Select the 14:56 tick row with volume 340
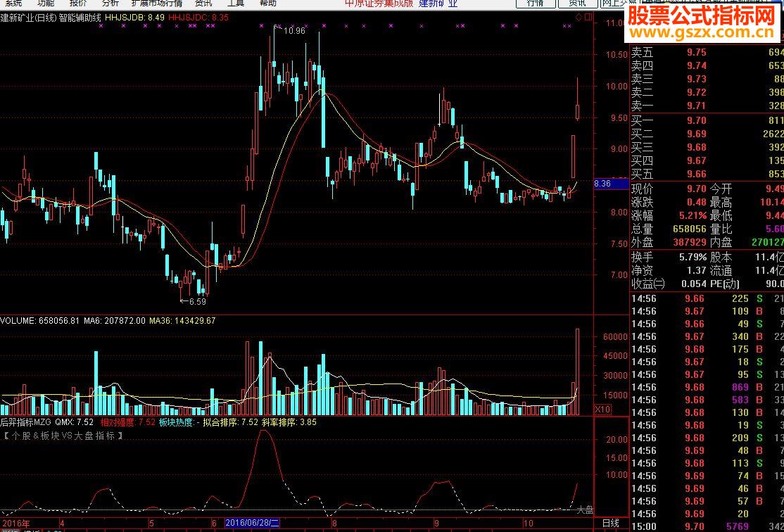 [707, 336]
